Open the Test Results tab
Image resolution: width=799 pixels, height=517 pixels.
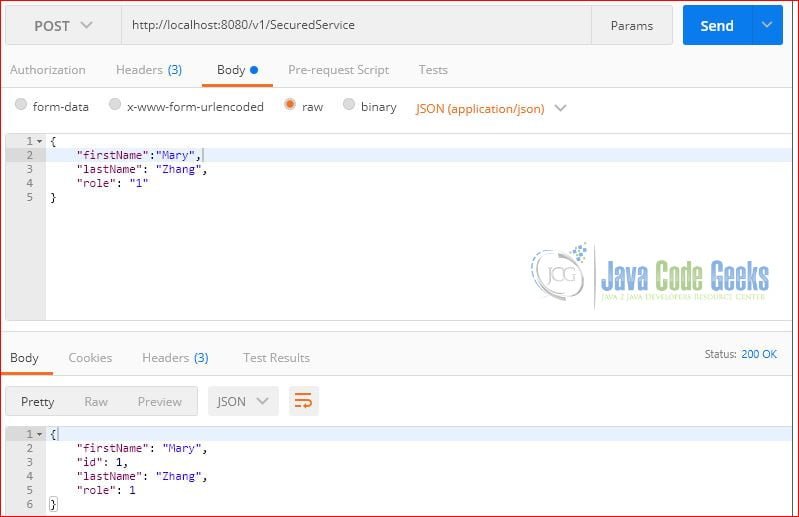276,358
